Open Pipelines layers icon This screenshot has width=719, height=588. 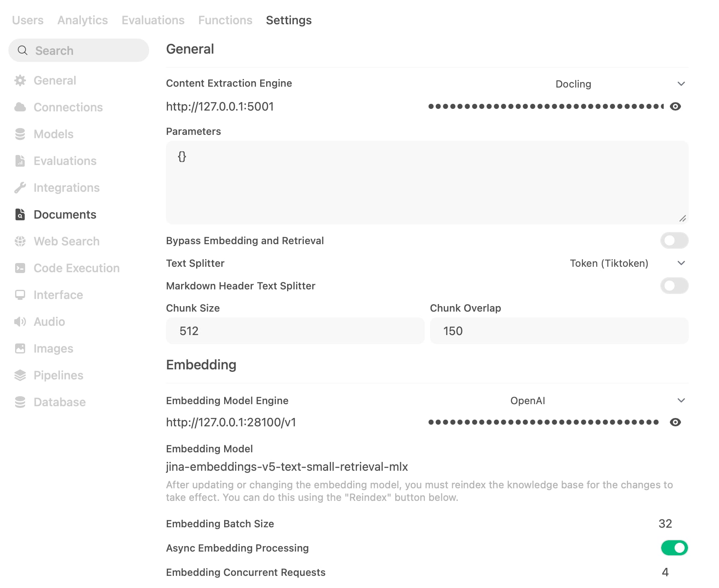pyautogui.click(x=20, y=375)
